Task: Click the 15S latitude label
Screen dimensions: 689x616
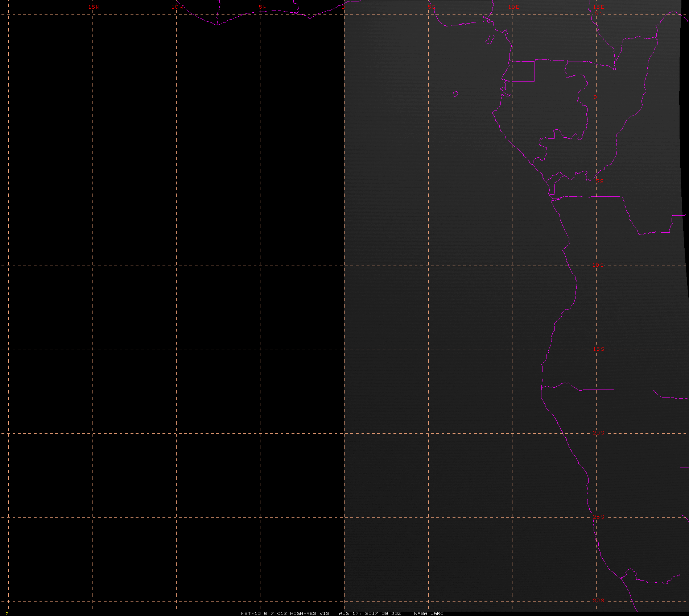Action: (x=599, y=349)
